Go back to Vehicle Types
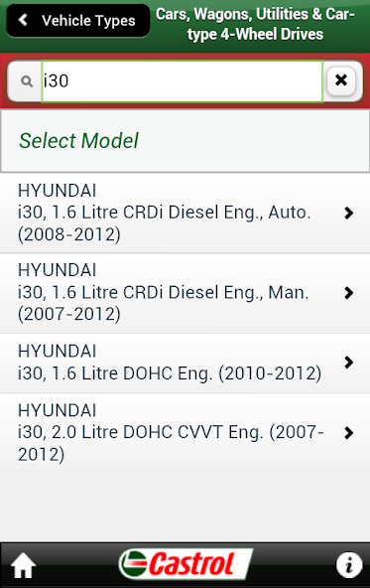 [78, 21]
